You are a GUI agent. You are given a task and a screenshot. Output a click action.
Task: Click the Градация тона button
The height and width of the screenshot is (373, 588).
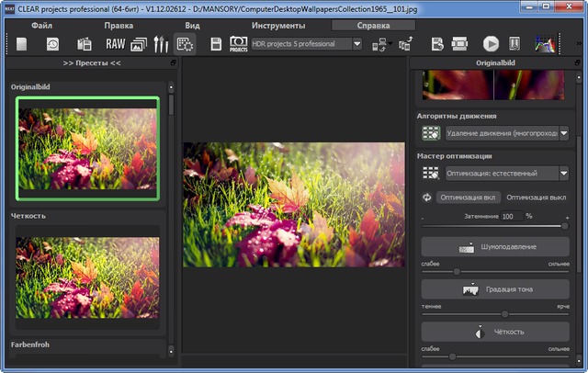coord(496,289)
